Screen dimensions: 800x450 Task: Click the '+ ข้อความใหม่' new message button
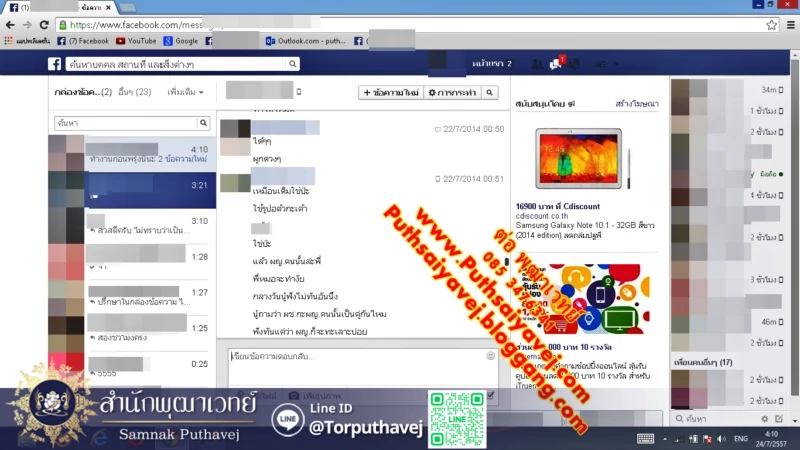pyautogui.click(x=390, y=93)
